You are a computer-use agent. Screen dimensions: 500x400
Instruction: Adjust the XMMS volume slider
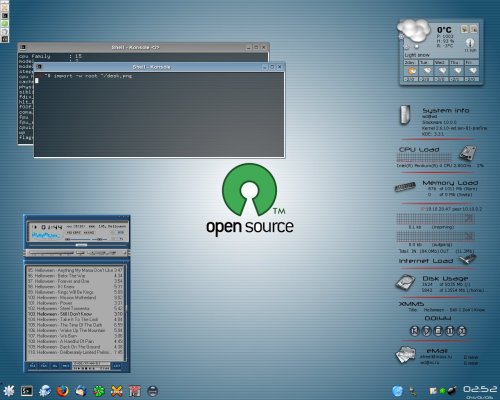pyautogui.click(x=79, y=239)
